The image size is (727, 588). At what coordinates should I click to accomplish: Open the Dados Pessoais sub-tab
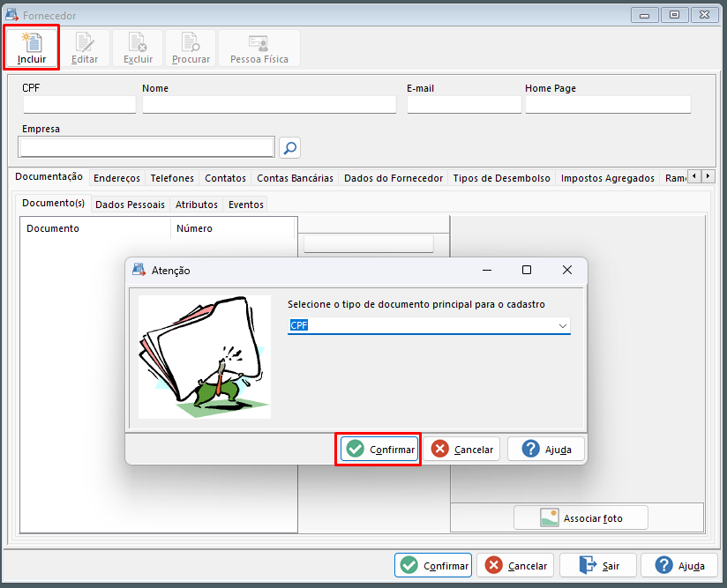tap(130, 205)
